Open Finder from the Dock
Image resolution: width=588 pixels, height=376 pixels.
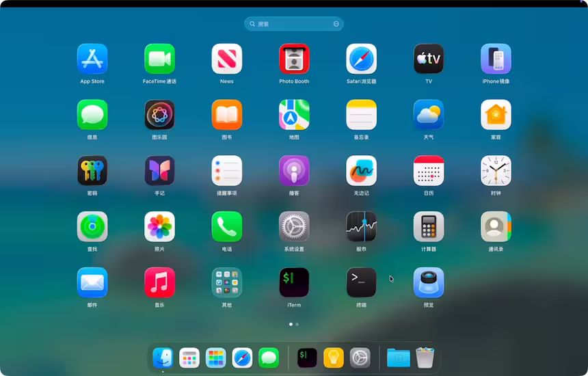tap(163, 358)
